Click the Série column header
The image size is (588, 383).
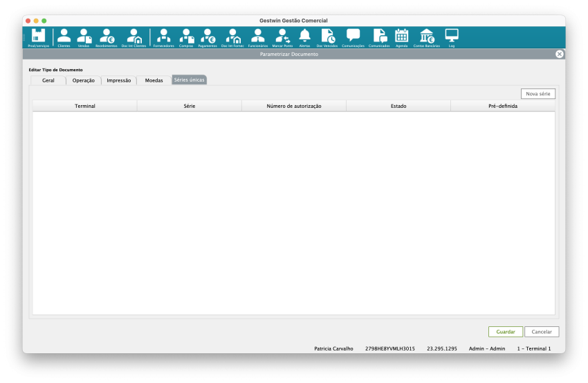coord(189,106)
